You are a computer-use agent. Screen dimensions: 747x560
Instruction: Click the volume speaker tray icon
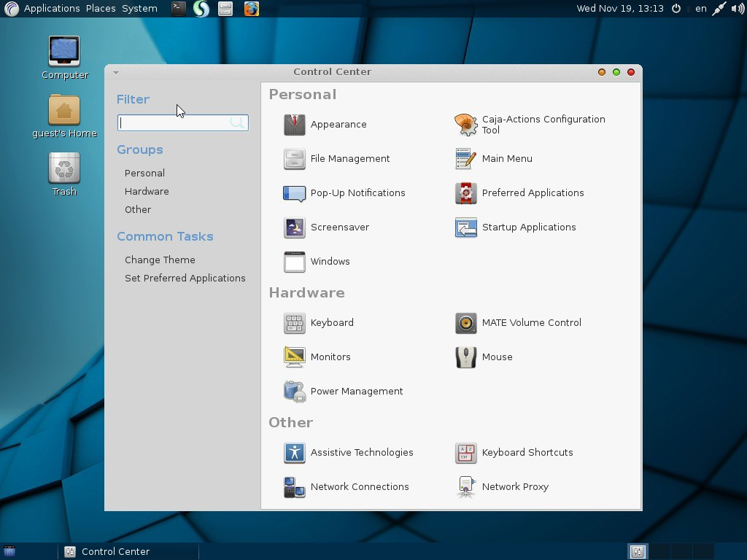pyautogui.click(x=738, y=9)
